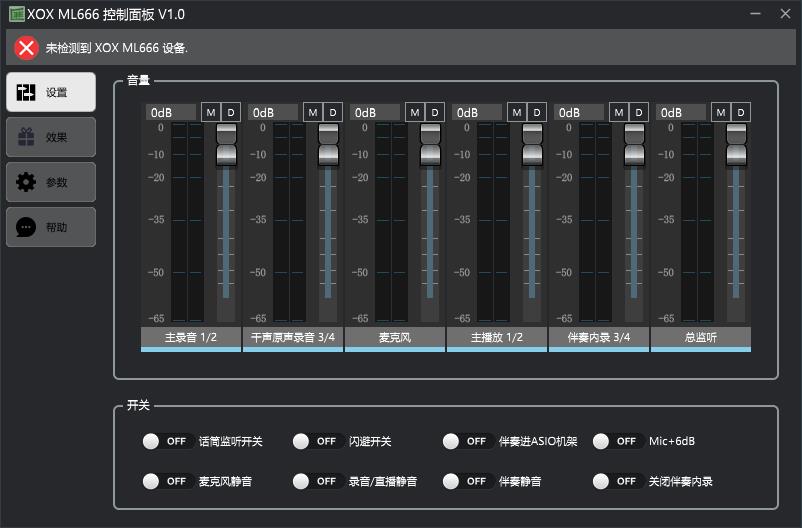Viewport: 802px width, 528px height.
Task: Select the 总监听 channel label
Action: [701, 339]
